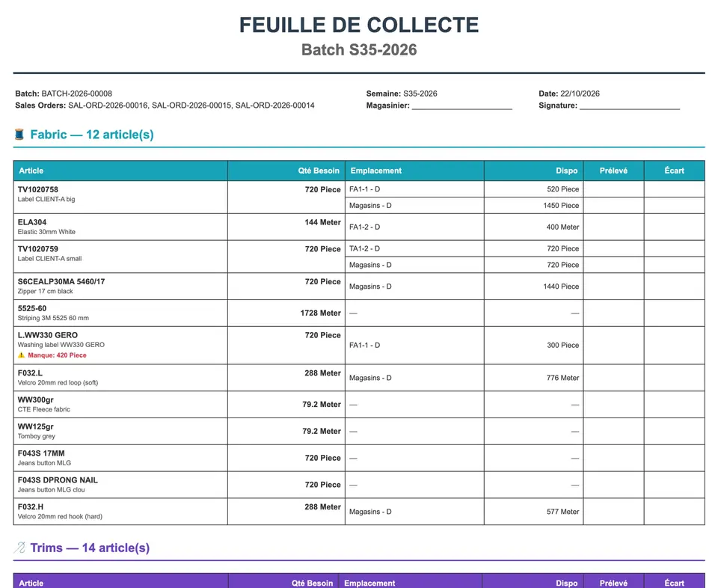Image resolution: width=718 pixels, height=588 pixels.
Task: Click the batch number BATCH-2026-00008
Action: click(76, 94)
